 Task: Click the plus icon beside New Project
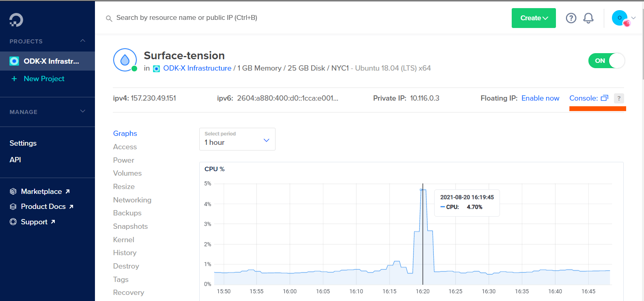coord(14,79)
